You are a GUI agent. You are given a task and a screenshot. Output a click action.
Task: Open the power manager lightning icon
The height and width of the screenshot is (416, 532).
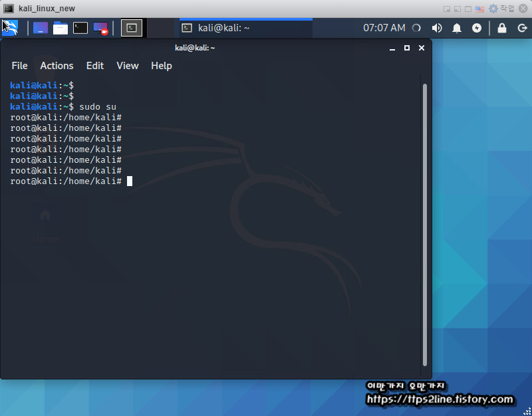point(477,28)
